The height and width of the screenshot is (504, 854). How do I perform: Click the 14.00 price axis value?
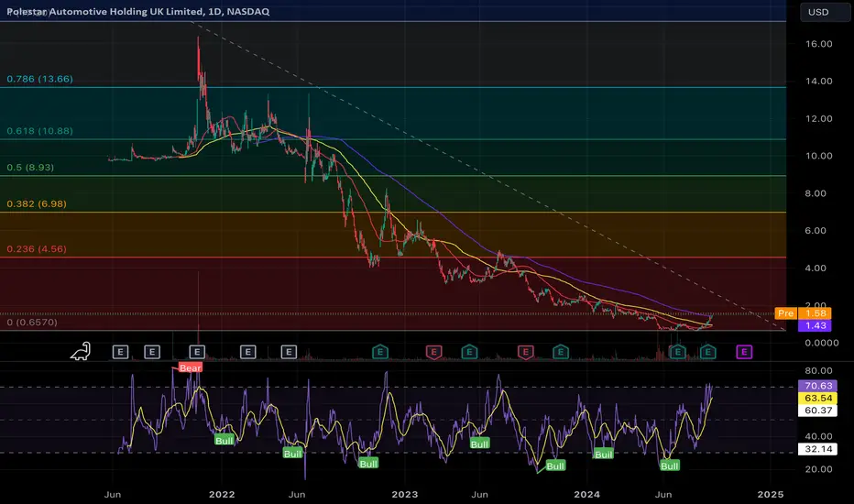pos(819,82)
